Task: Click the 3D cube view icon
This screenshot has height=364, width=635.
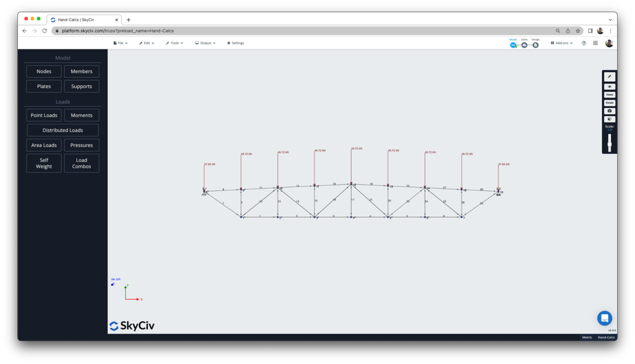Action: point(610,119)
